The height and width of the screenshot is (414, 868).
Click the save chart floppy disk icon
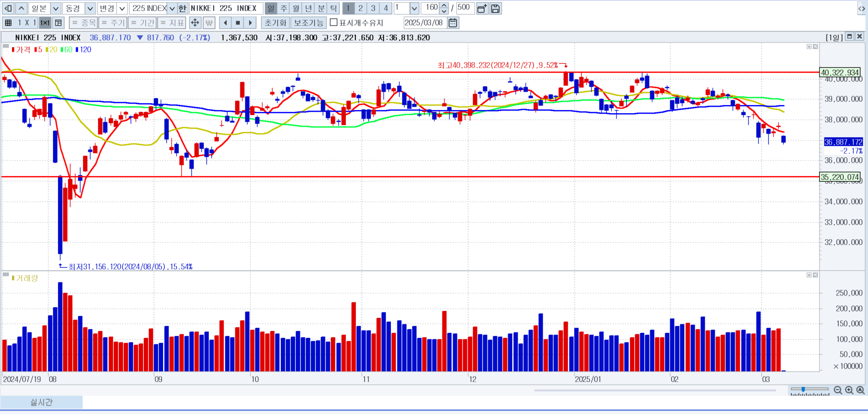tap(495, 9)
